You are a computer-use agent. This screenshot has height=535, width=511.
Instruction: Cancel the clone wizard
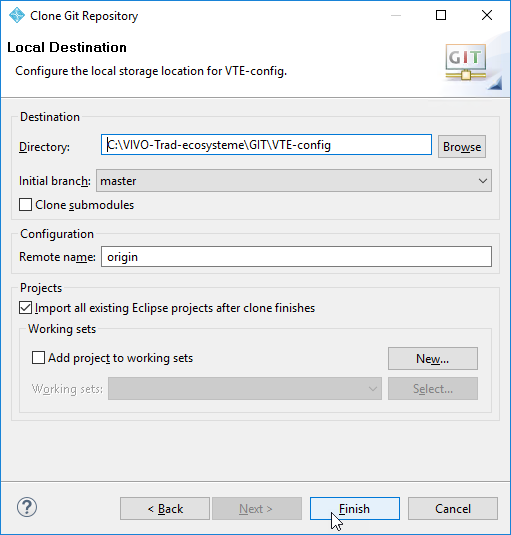tap(453, 508)
